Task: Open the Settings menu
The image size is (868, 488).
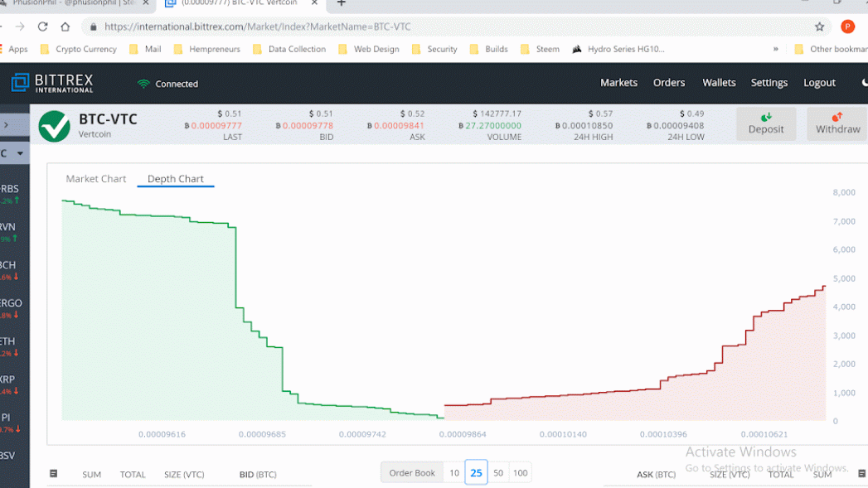Action: point(769,83)
